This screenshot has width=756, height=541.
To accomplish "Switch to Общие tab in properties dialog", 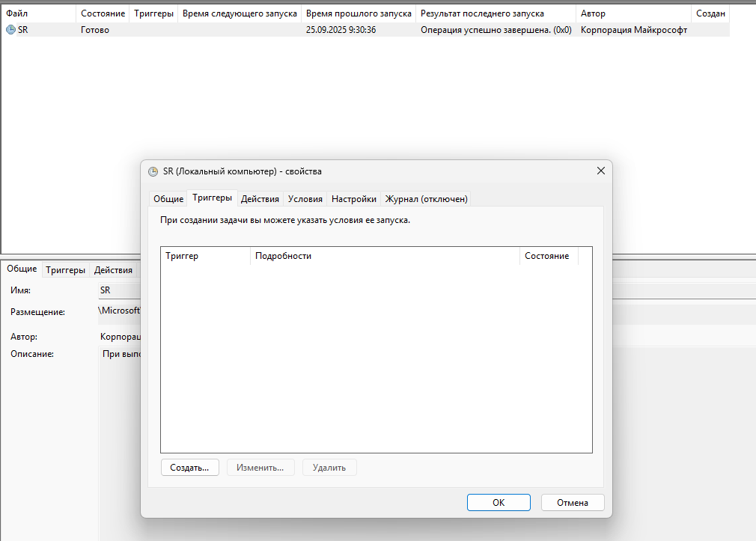I will coord(168,198).
